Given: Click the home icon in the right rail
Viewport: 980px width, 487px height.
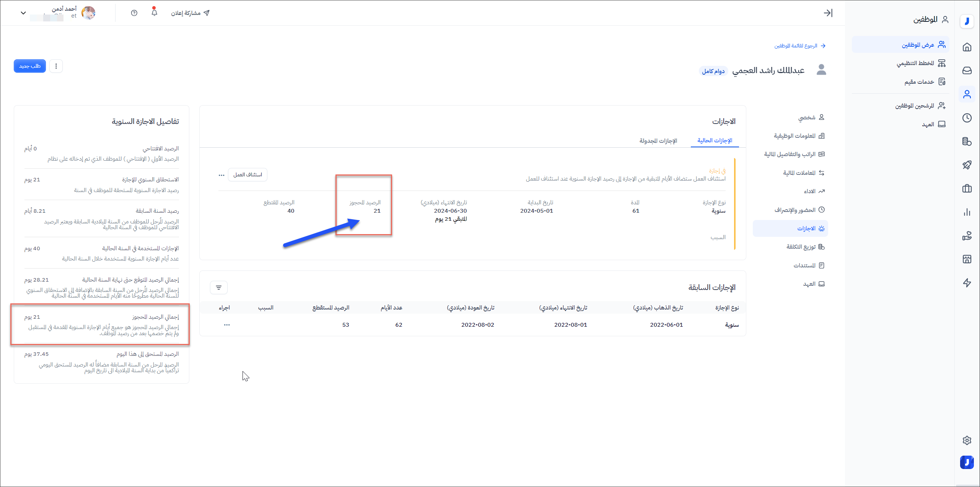Looking at the screenshot, I should (967, 47).
